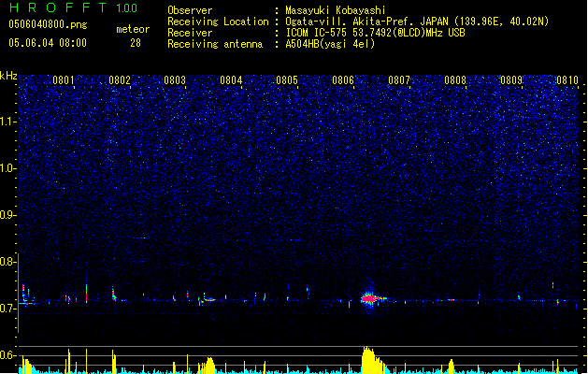
Task: Click the Ogata-vill. Akita-Pref. JAPAN location text
Action: (x=417, y=22)
